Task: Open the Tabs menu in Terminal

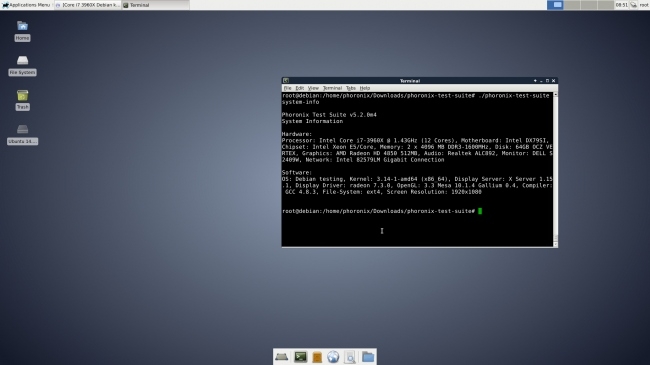Action: (x=351, y=88)
